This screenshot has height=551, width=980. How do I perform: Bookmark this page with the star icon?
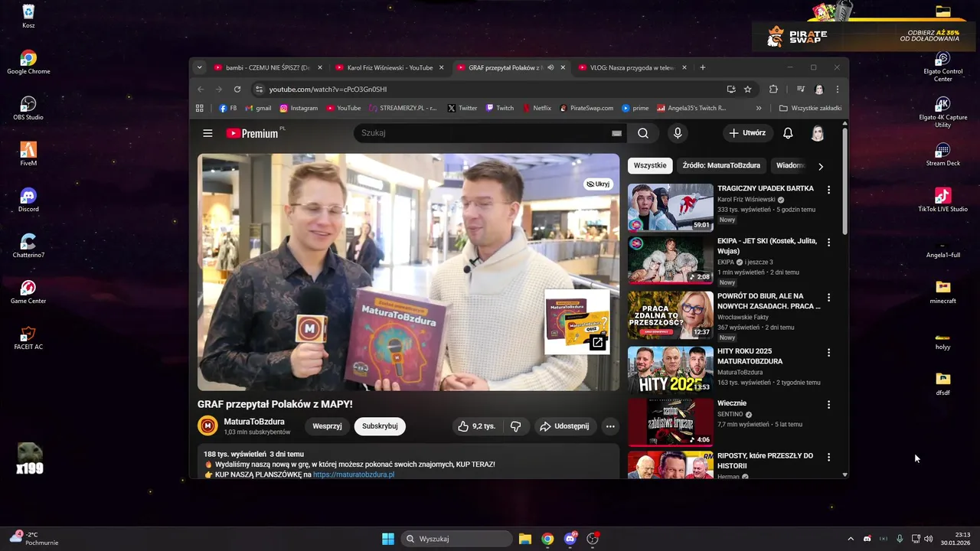click(747, 89)
